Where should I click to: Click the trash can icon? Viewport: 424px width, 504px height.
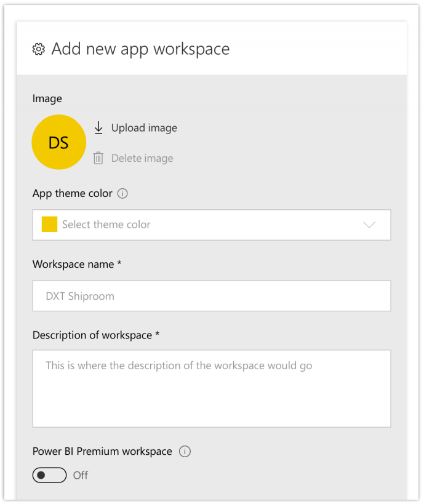coord(98,158)
